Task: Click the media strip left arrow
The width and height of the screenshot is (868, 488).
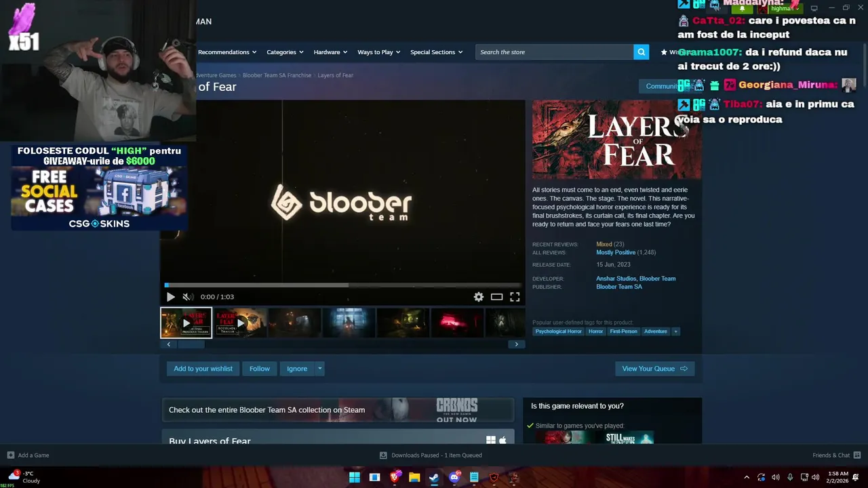Action: point(169,344)
